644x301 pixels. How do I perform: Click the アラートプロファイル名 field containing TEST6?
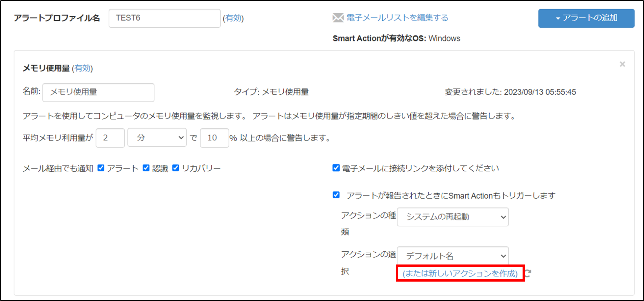165,18
